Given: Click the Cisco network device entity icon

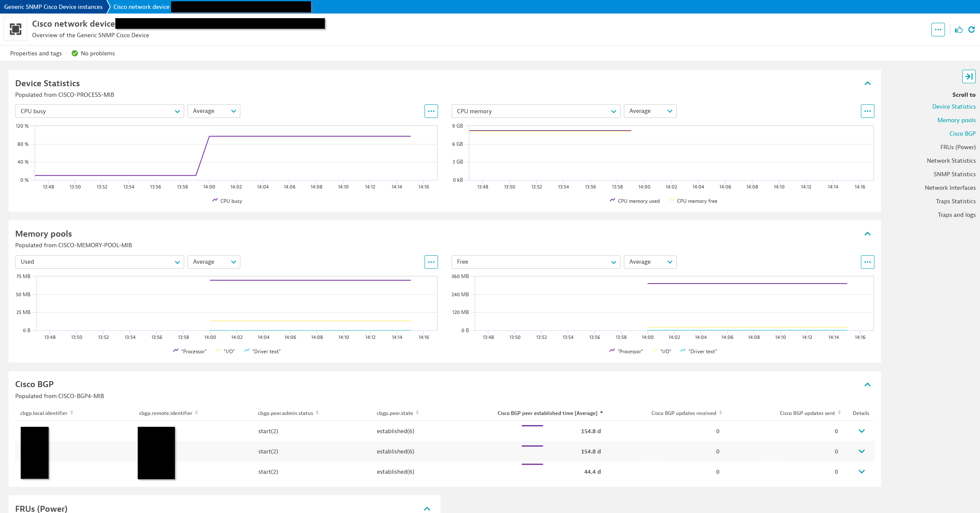Looking at the screenshot, I should [x=16, y=29].
